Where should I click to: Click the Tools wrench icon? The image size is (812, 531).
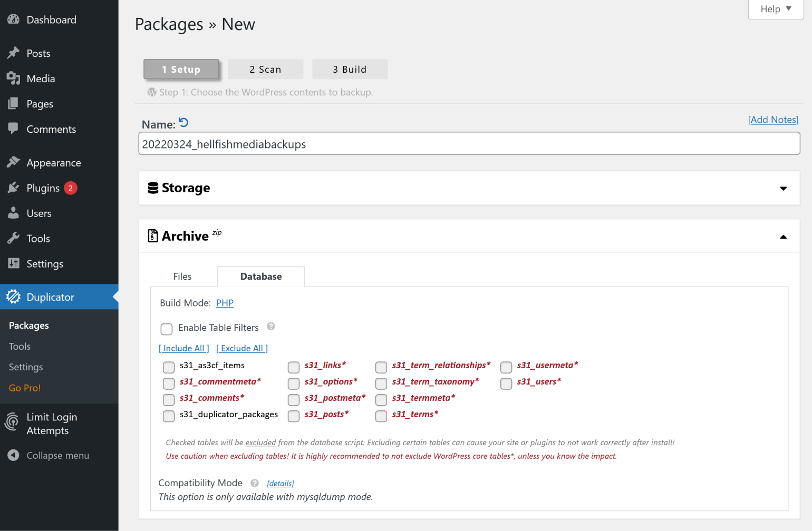13,239
